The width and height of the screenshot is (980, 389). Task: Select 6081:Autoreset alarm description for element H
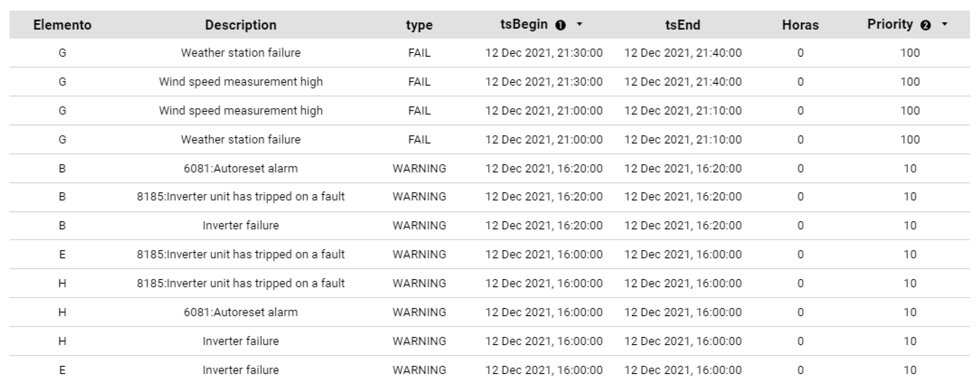(240, 312)
